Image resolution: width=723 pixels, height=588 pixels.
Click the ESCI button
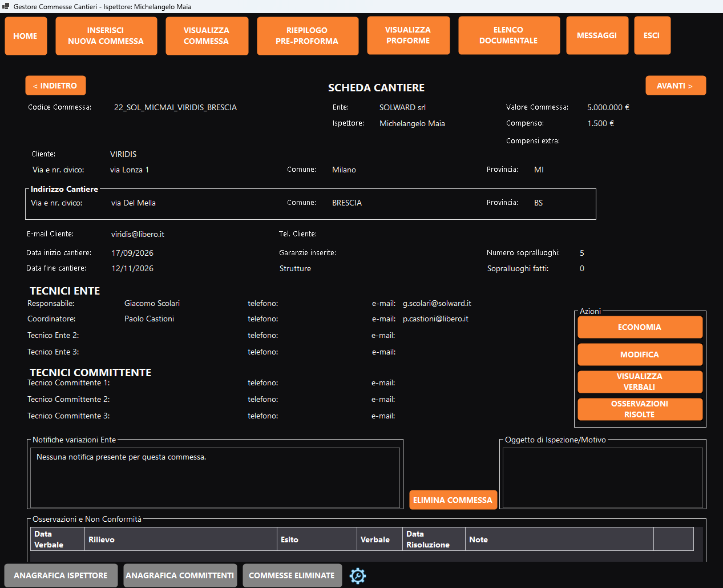pos(652,35)
